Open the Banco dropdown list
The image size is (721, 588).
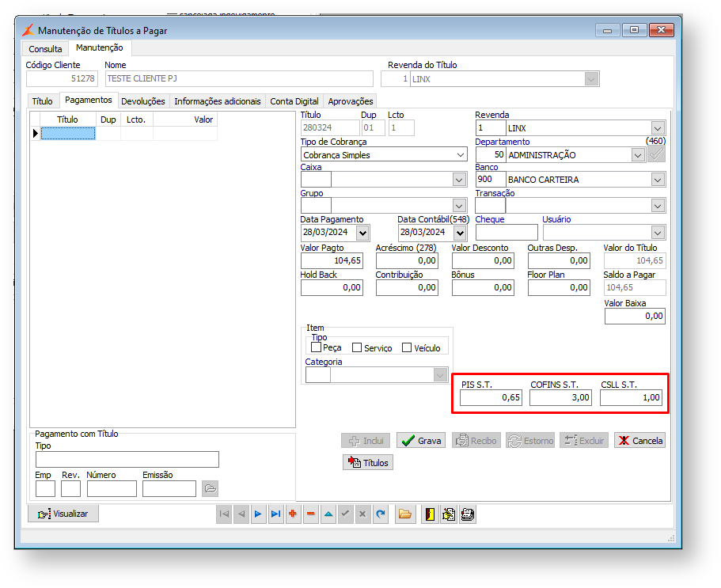pos(658,180)
